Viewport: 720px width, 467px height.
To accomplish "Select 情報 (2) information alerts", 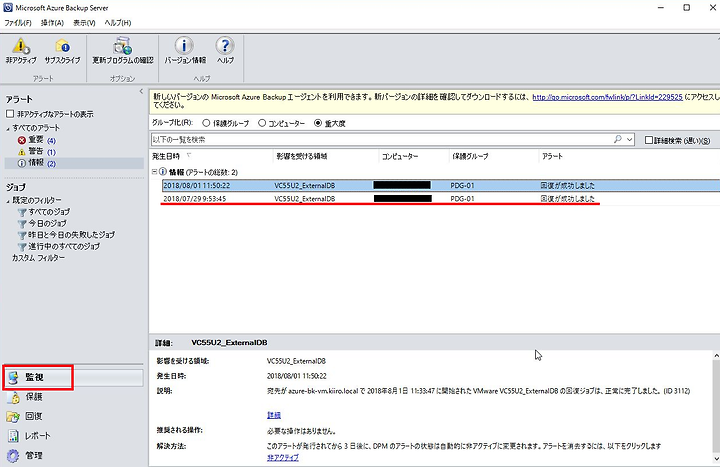I will 37,163.
